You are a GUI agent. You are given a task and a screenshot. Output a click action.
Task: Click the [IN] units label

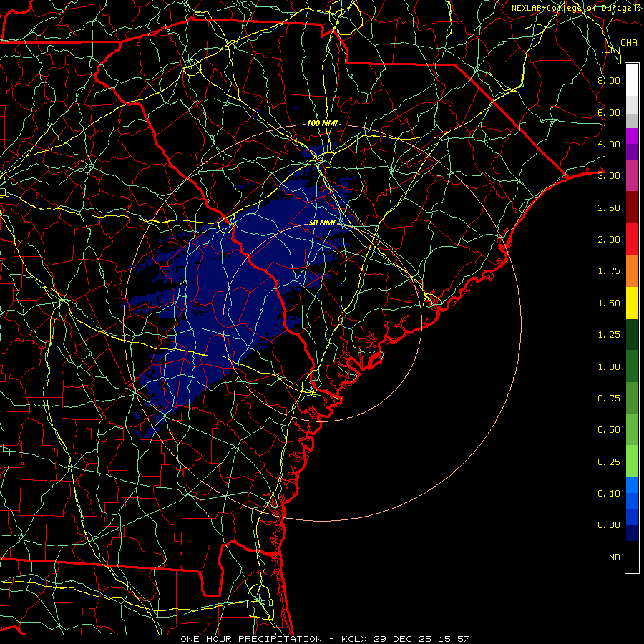(610, 50)
